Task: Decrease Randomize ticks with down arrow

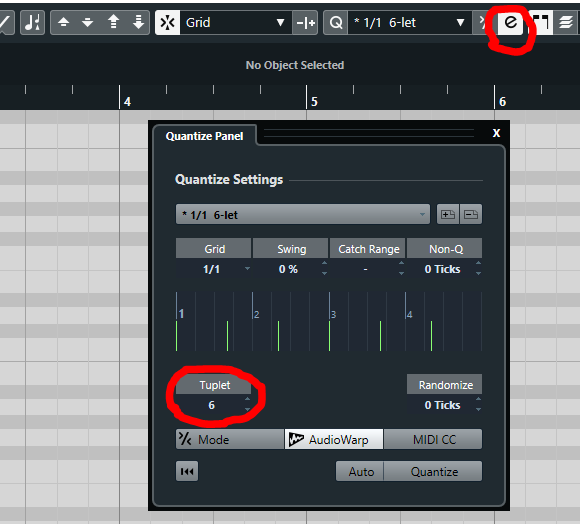Action: tap(478, 410)
